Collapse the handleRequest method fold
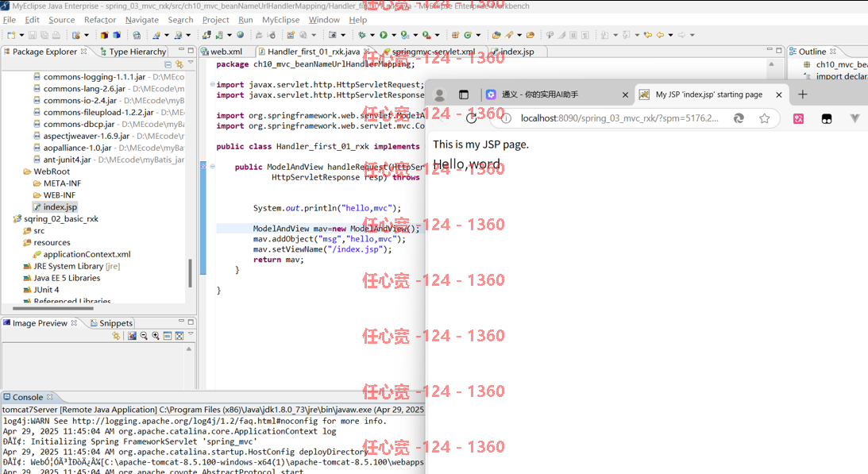The image size is (868, 474). (x=213, y=167)
